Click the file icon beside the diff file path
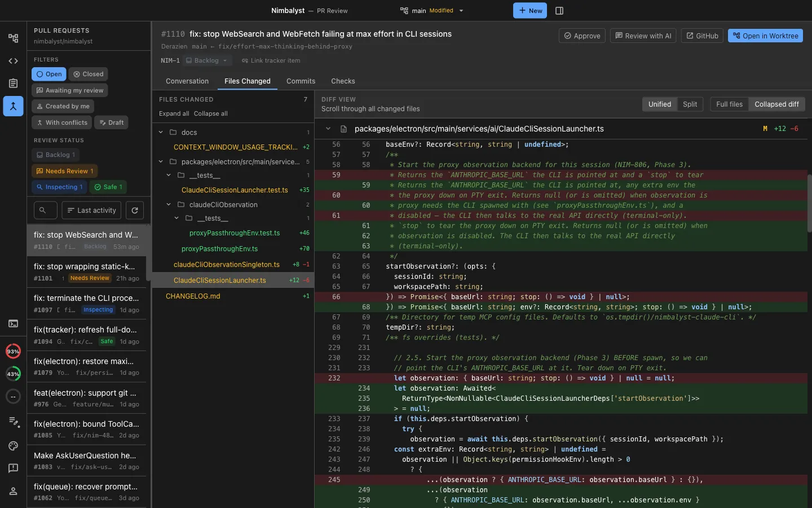The height and width of the screenshot is (508, 812). 343,129
